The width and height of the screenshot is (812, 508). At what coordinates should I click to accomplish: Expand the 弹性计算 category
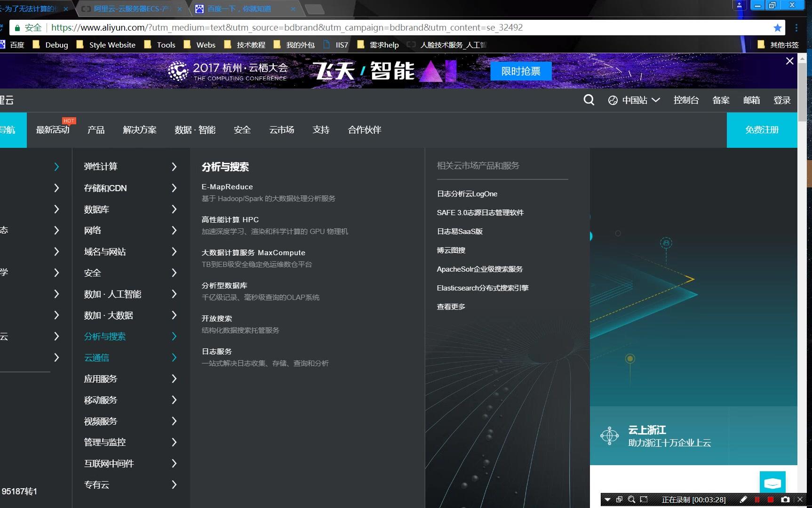click(130, 167)
